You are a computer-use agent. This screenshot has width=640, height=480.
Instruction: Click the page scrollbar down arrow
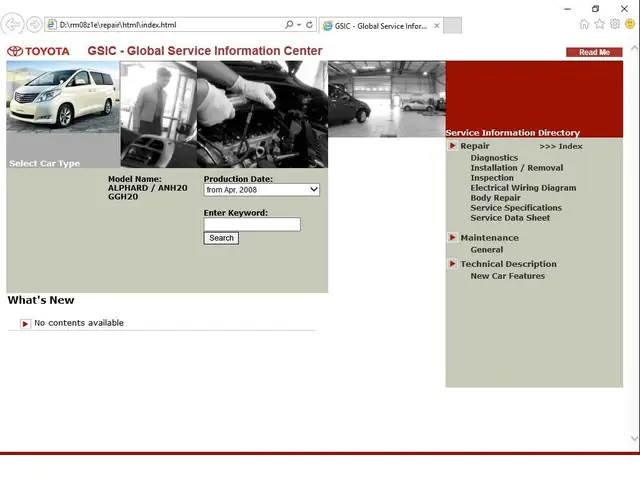(634, 438)
